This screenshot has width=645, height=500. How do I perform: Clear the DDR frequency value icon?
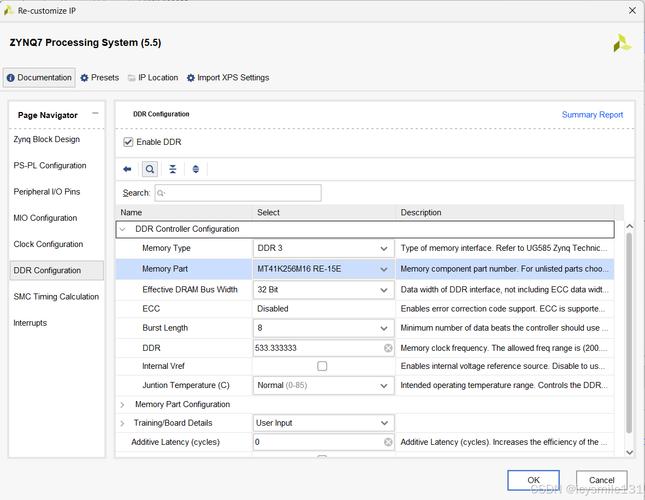click(x=388, y=348)
